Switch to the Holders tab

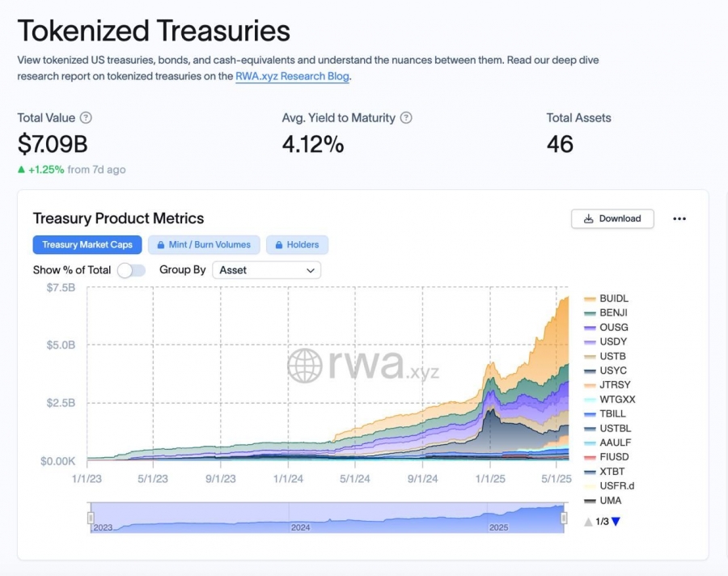(x=297, y=245)
